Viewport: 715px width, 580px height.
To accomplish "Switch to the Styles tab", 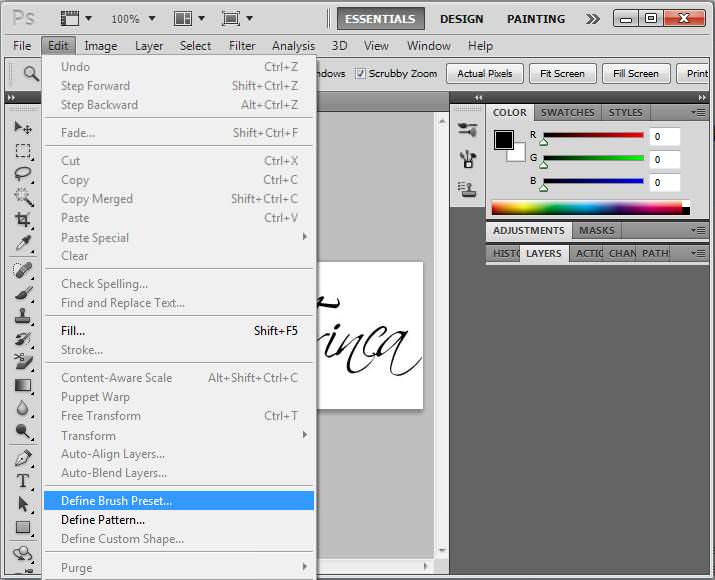I will pos(626,112).
